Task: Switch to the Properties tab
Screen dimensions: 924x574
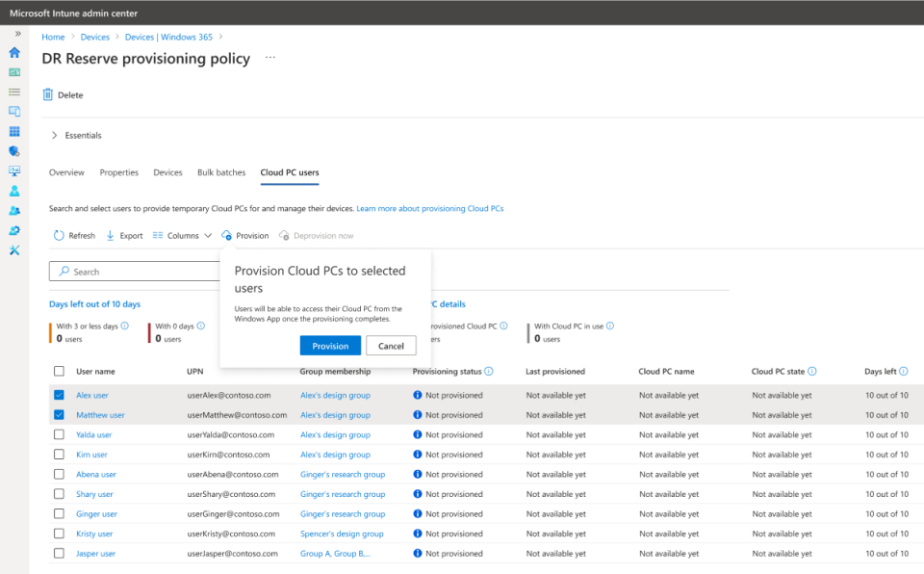Action: pyautogui.click(x=119, y=172)
